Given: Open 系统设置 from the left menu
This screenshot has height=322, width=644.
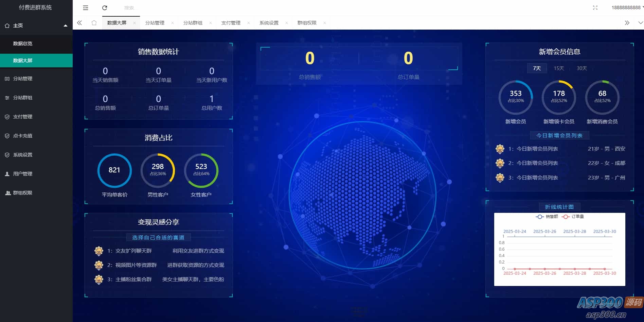Looking at the screenshot, I should (x=22, y=155).
